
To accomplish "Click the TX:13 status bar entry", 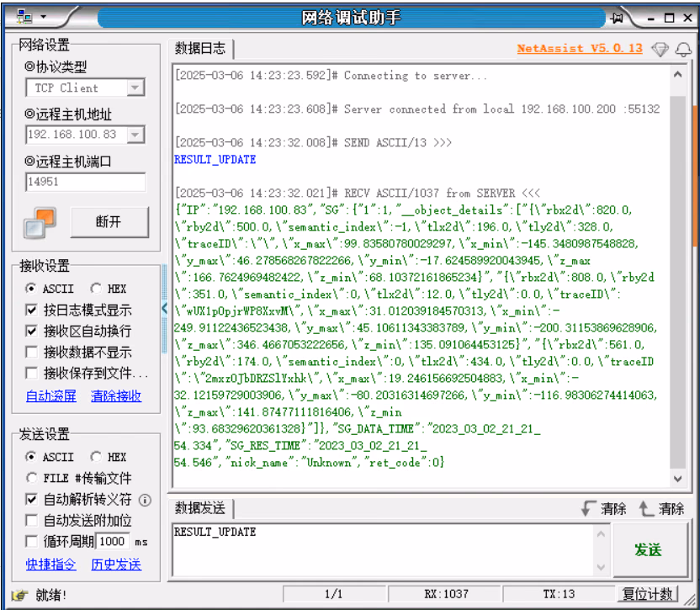I will click(x=559, y=594).
